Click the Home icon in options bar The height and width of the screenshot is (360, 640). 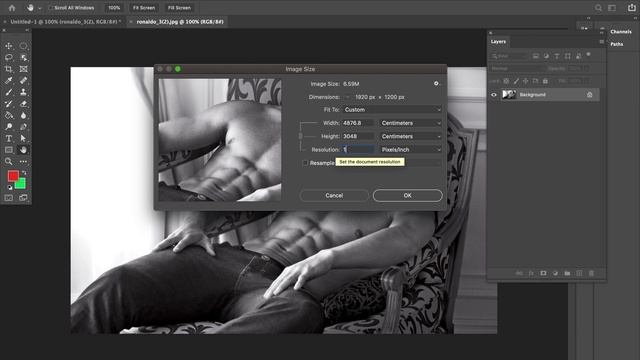point(12,7)
